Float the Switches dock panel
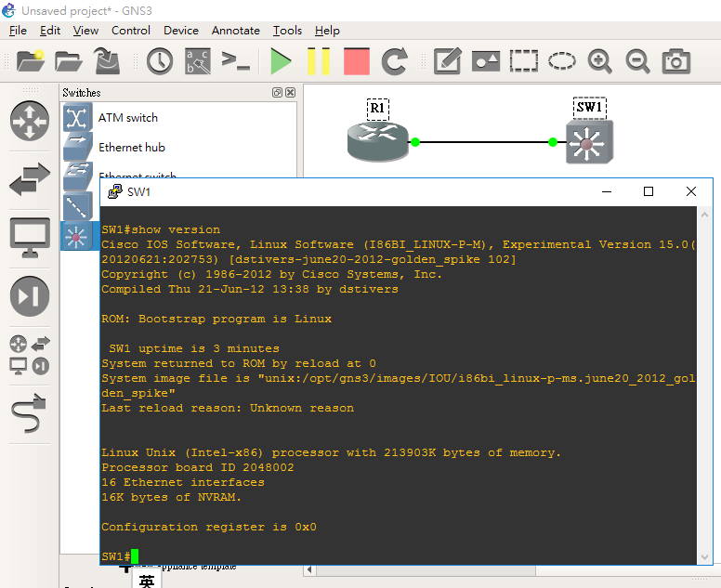The height and width of the screenshot is (588, 721). pos(277,92)
